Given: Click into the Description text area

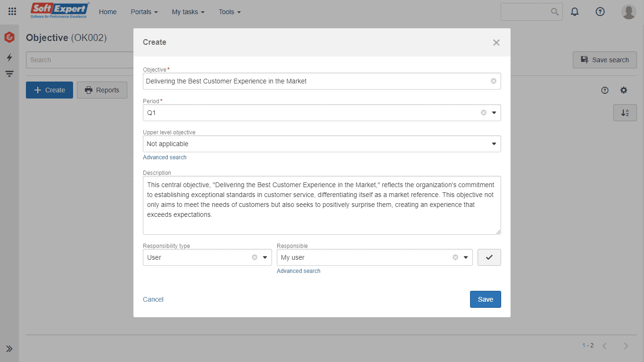Looking at the screenshot, I should [322, 205].
